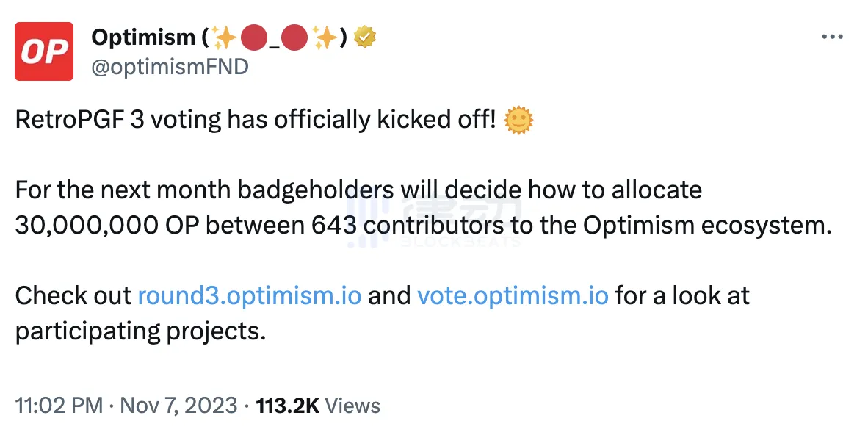This screenshot has height=435, width=868.
Task: Click the '30,000,000 OP' amount text
Action: [106, 224]
